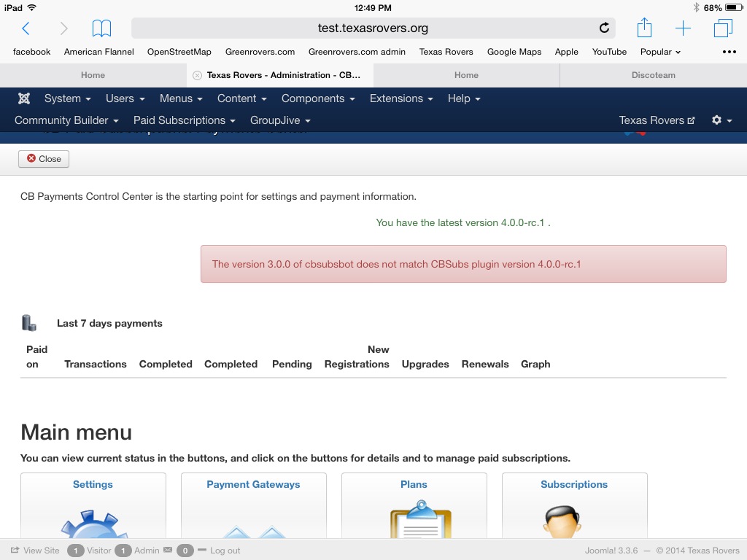Click the Close button
747x560 pixels.
(44, 159)
